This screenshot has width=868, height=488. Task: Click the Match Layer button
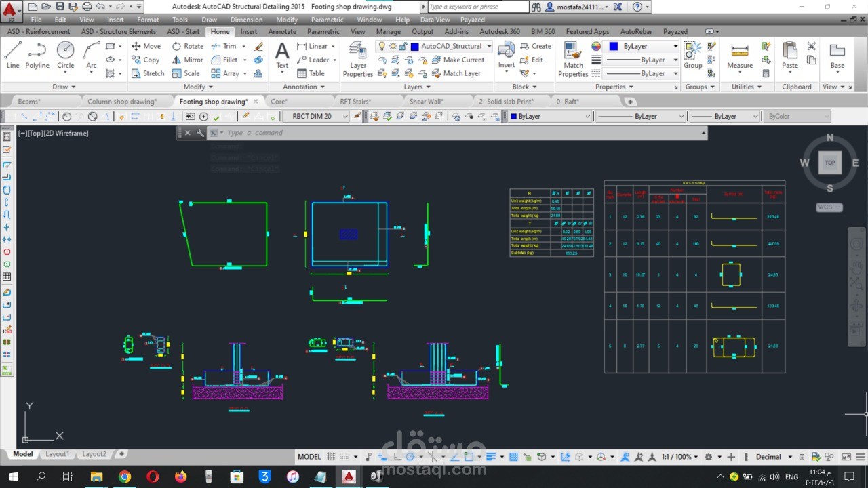[x=456, y=73]
